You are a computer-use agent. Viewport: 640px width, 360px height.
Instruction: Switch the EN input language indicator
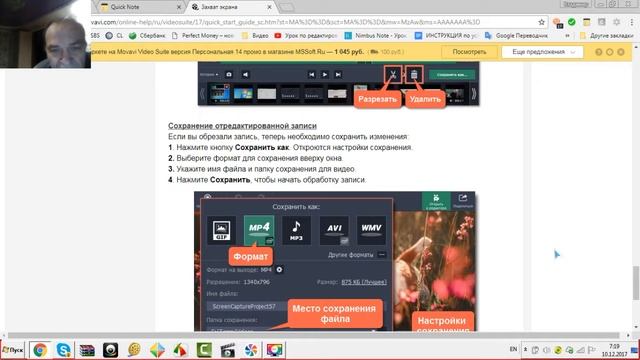tap(513, 349)
